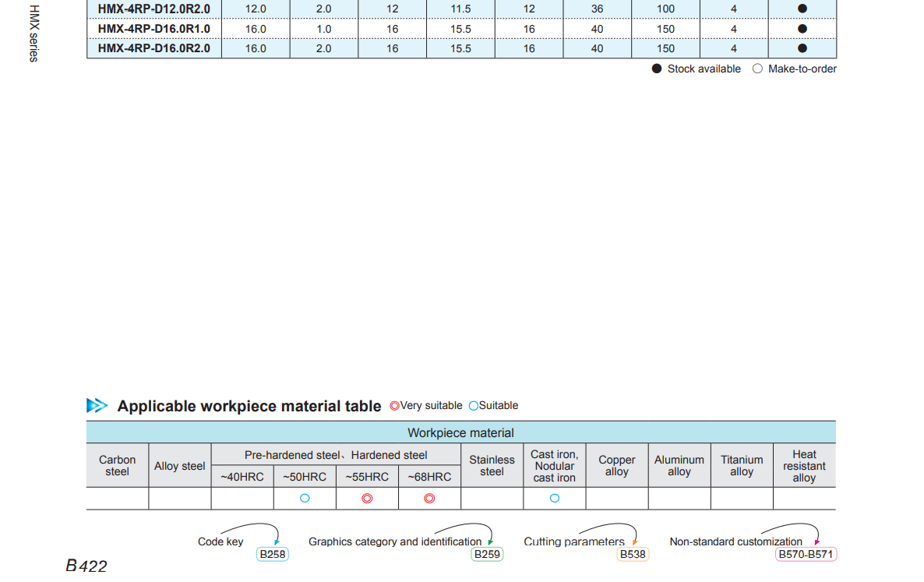Click the B422 page number

click(x=86, y=566)
